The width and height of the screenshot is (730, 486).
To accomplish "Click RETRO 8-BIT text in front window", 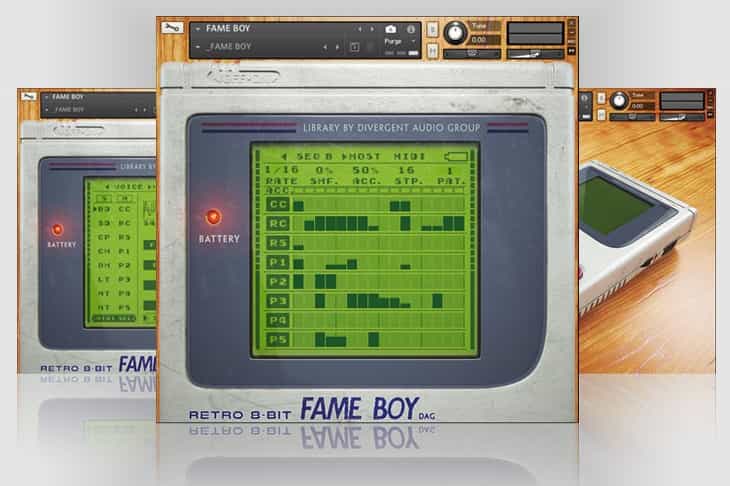I will 240,415.
